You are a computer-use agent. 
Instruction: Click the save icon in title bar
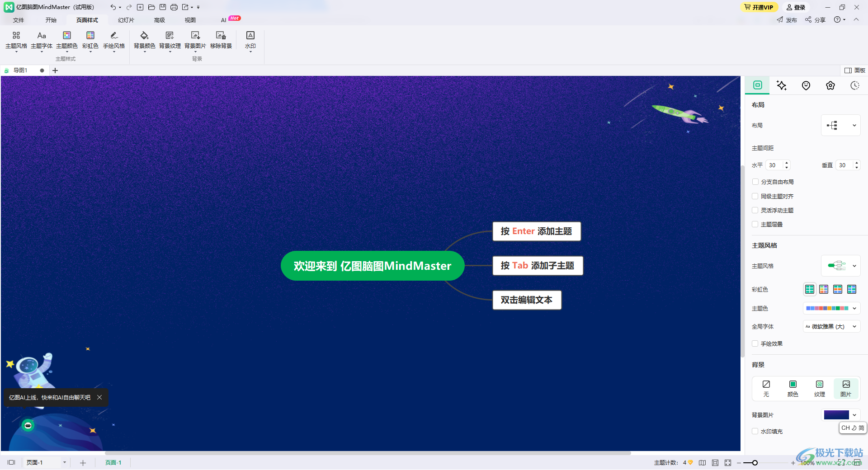point(163,7)
